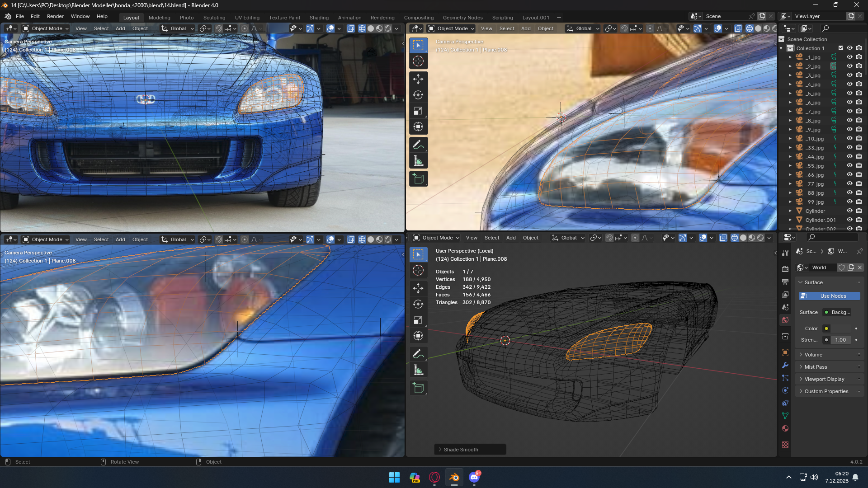Image resolution: width=868 pixels, height=488 pixels.
Task: Uncheck the Collection 1 exclude checkbox
Action: tap(841, 48)
